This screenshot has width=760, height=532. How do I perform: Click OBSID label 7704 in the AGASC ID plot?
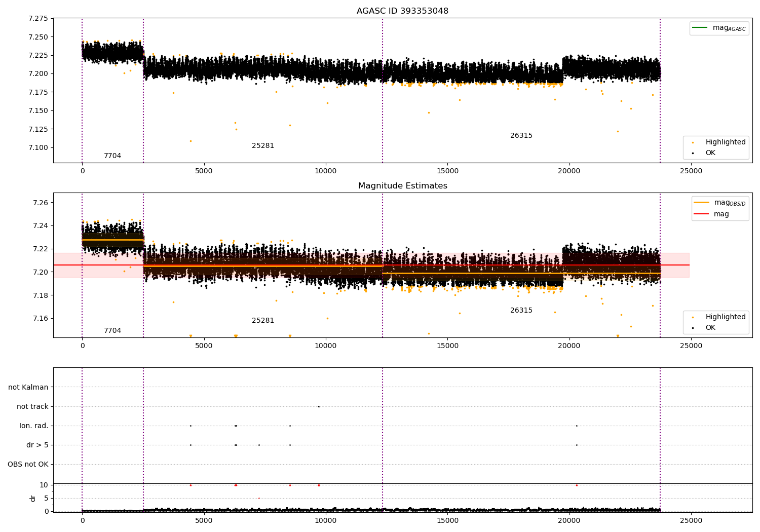112,156
